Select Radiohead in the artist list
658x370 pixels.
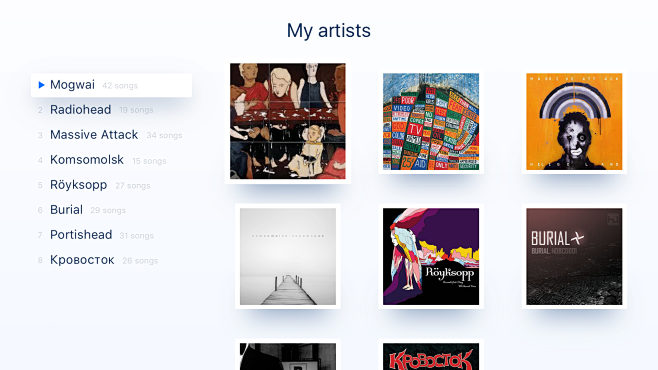[x=111, y=110]
